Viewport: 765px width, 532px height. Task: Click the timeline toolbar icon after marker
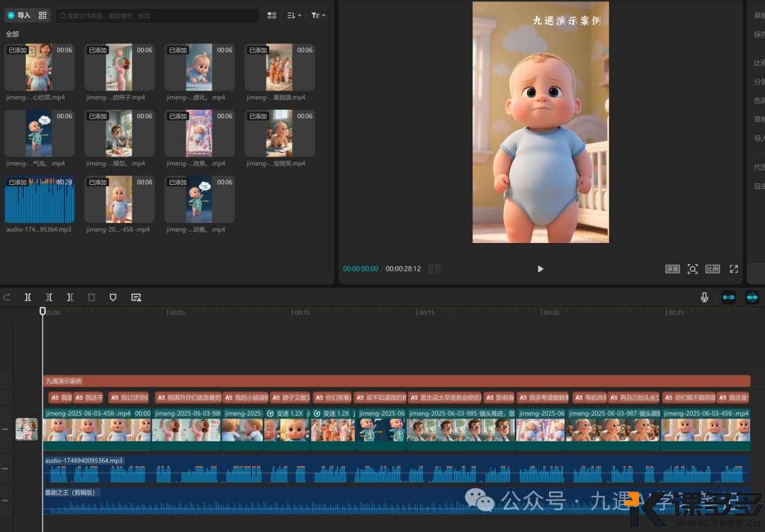136,298
